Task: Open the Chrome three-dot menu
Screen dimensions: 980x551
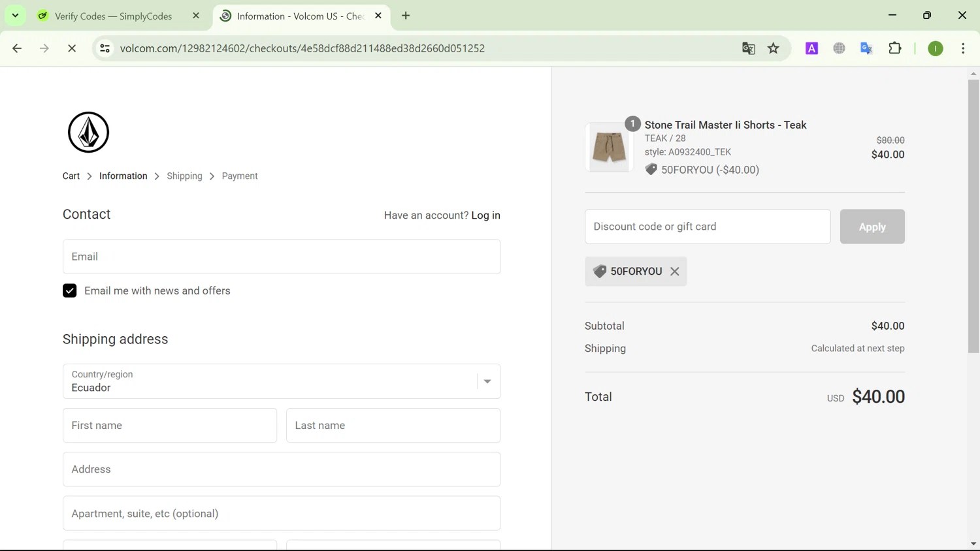Action: 963,48
